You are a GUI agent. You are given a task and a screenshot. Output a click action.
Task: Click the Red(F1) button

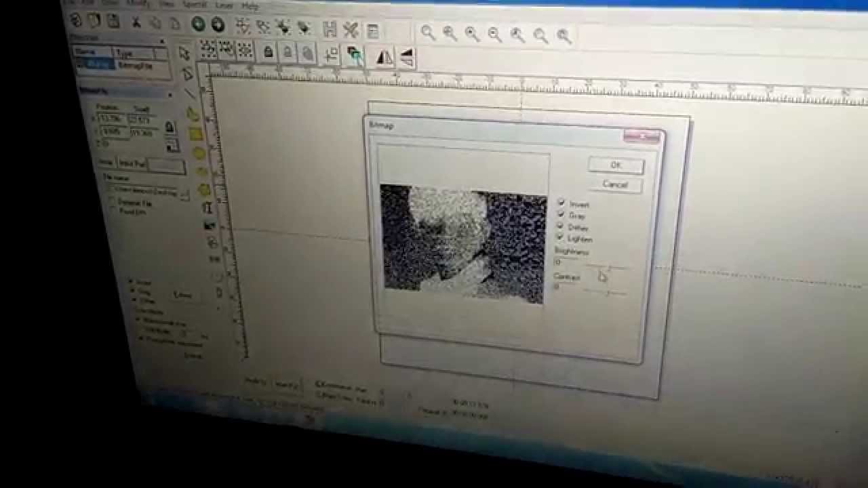tap(255, 382)
